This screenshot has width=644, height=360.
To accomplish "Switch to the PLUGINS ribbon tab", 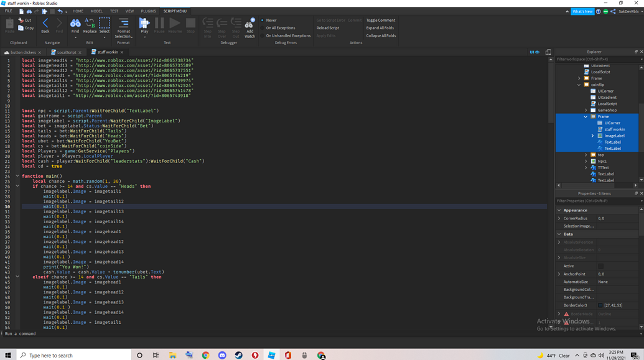I will (148, 11).
